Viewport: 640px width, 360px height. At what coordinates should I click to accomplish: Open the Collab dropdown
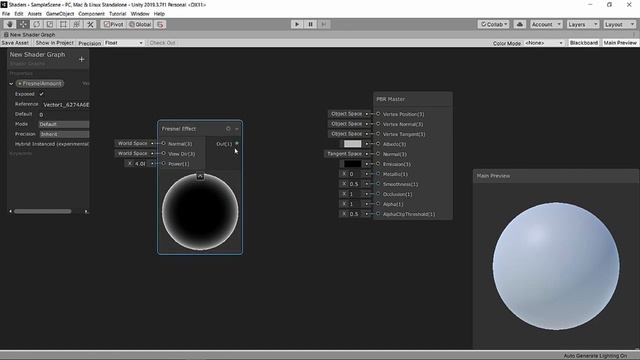tap(493, 24)
